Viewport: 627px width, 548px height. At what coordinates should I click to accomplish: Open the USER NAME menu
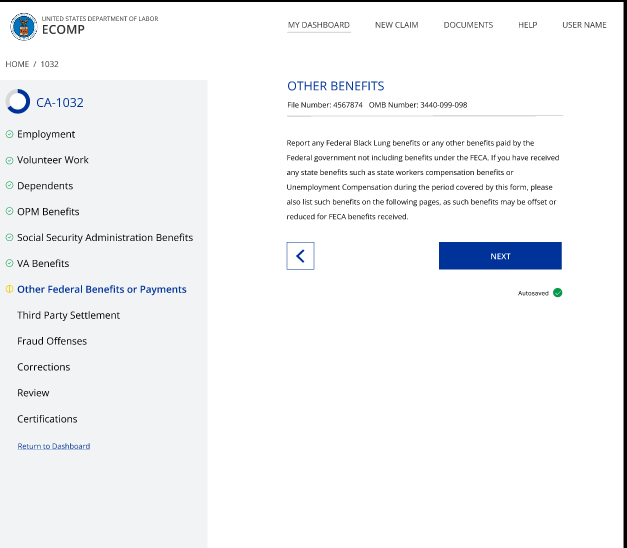pyautogui.click(x=584, y=25)
